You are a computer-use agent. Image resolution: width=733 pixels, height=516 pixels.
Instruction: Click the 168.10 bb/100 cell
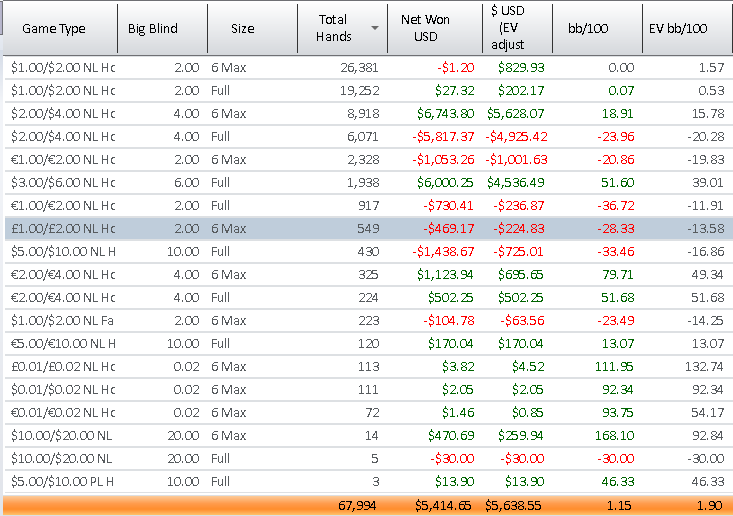click(x=614, y=436)
